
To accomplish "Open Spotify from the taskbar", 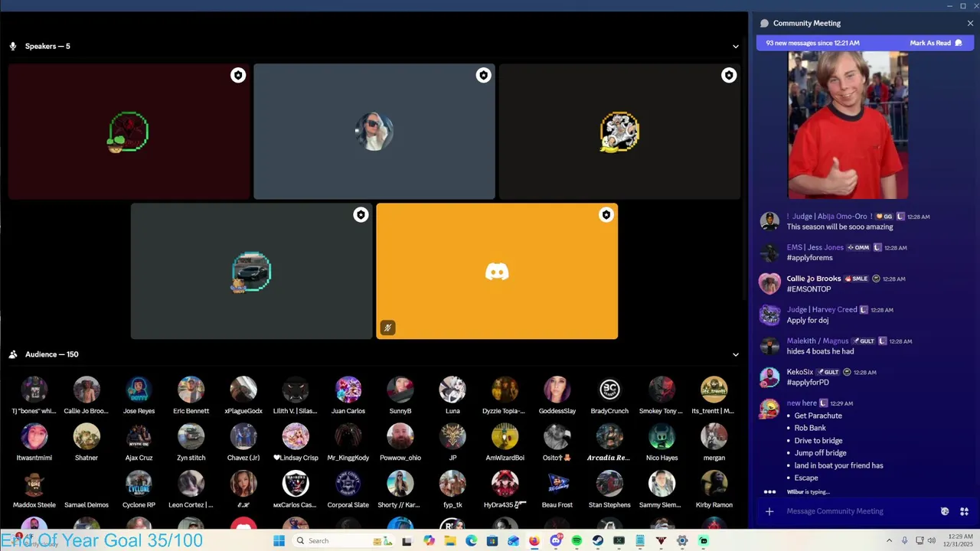I will pyautogui.click(x=577, y=541).
